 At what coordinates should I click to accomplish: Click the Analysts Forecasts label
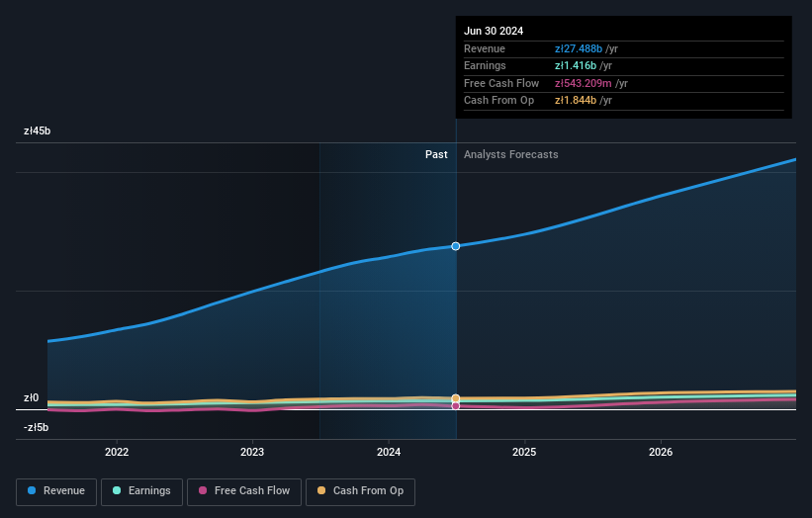pyautogui.click(x=510, y=154)
